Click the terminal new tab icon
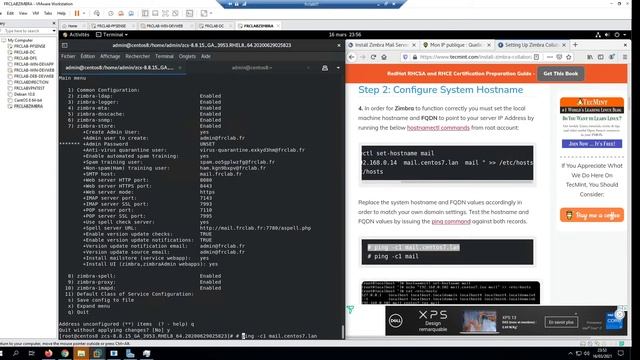Viewport: 640px width, 360px height. pos(325,68)
